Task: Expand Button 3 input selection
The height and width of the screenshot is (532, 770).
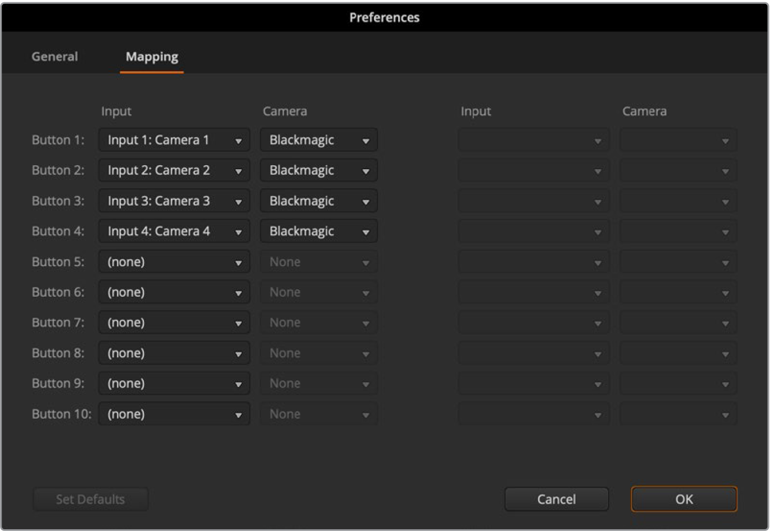Action: (174, 201)
